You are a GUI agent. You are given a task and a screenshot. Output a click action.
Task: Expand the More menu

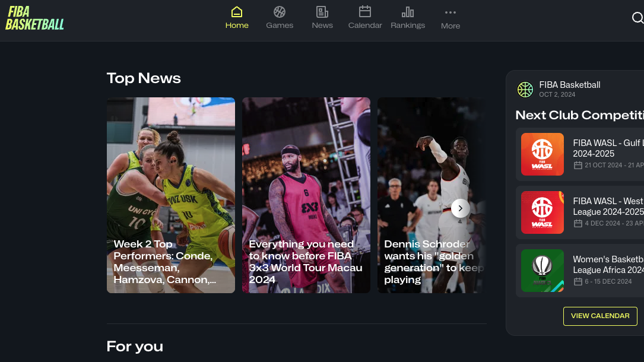point(451,18)
